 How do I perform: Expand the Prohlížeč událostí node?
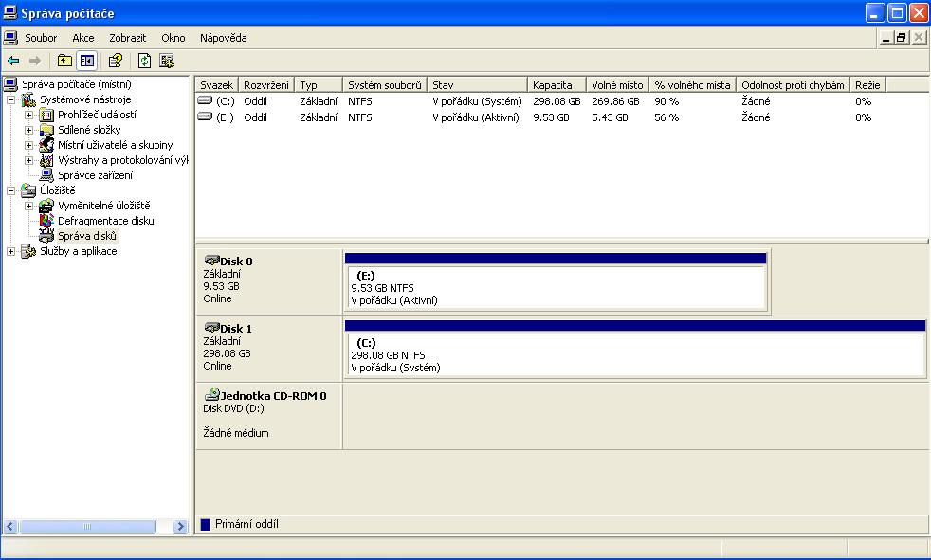[29, 115]
